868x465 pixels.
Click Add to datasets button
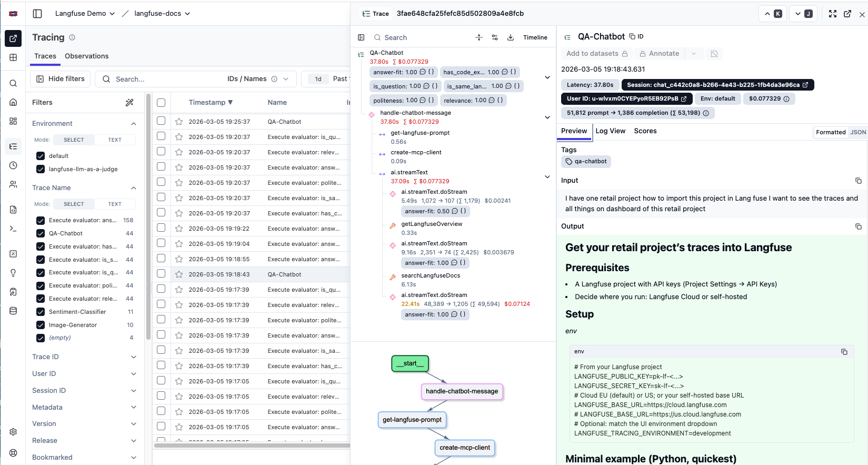[596, 54]
